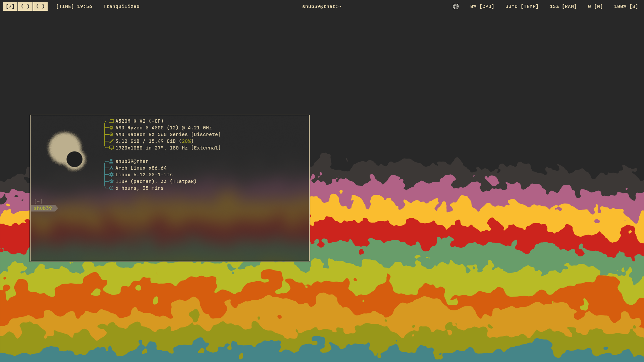
Task: Click the CPU usage indicator in the bar
Action: pos(482,6)
